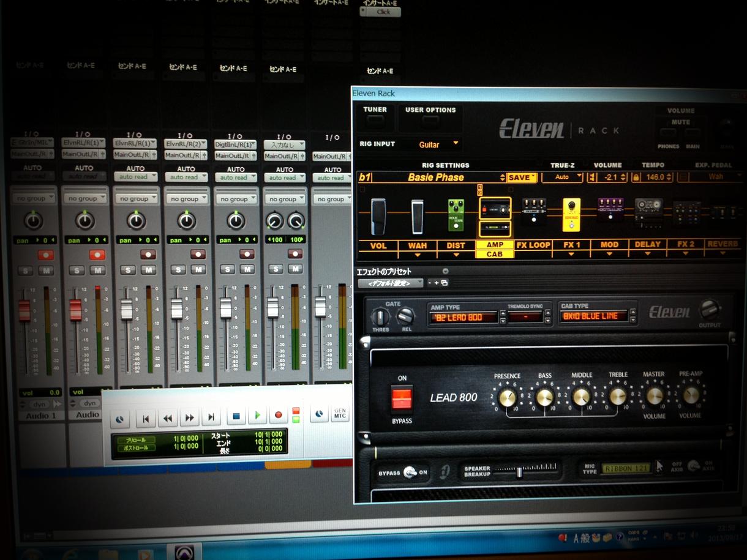Click Return to Zero in the transport
This screenshot has width=747, height=560.
[145, 419]
